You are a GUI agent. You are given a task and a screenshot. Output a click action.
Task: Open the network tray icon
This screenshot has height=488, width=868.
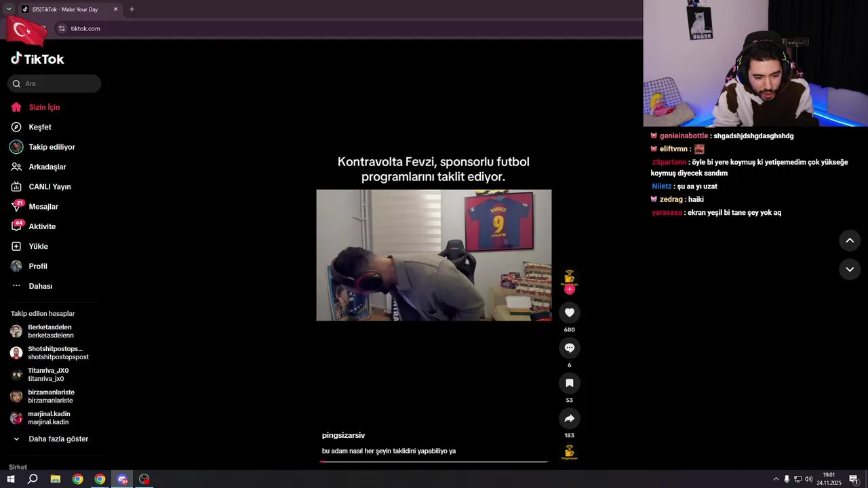797,479
